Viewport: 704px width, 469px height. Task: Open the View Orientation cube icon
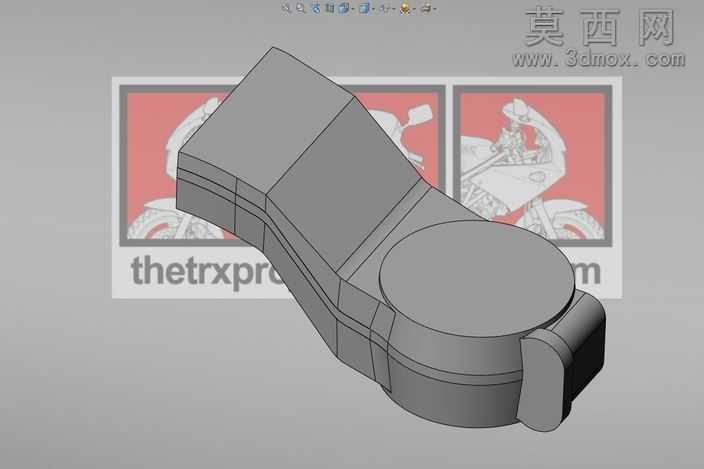click(343, 8)
